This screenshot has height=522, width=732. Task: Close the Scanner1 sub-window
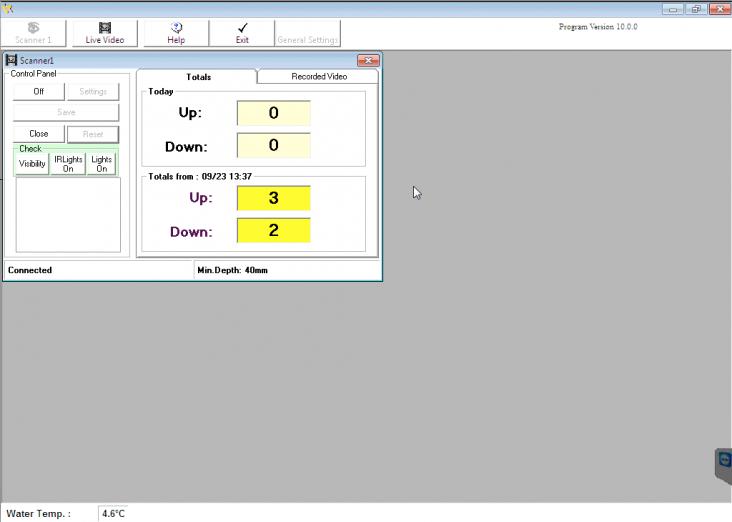[368, 61]
